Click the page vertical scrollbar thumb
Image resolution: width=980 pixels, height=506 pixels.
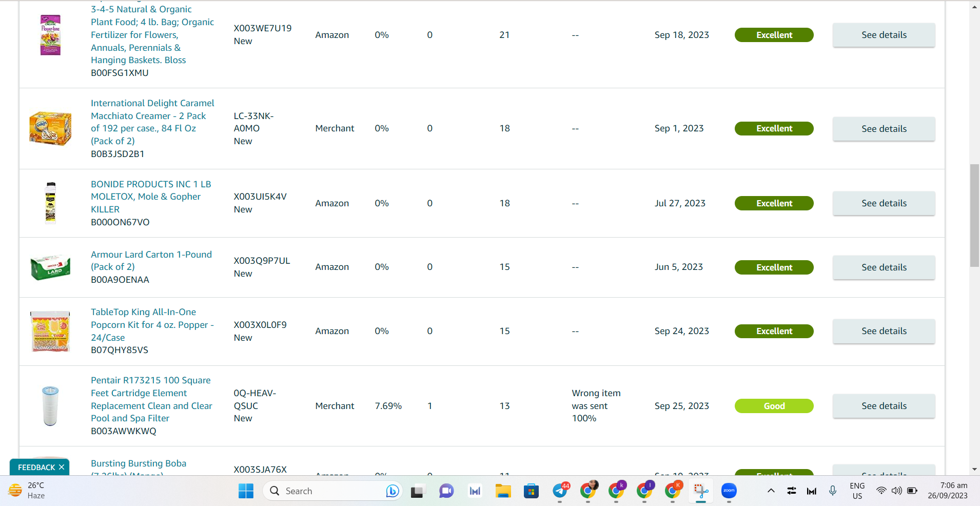pos(974,216)
